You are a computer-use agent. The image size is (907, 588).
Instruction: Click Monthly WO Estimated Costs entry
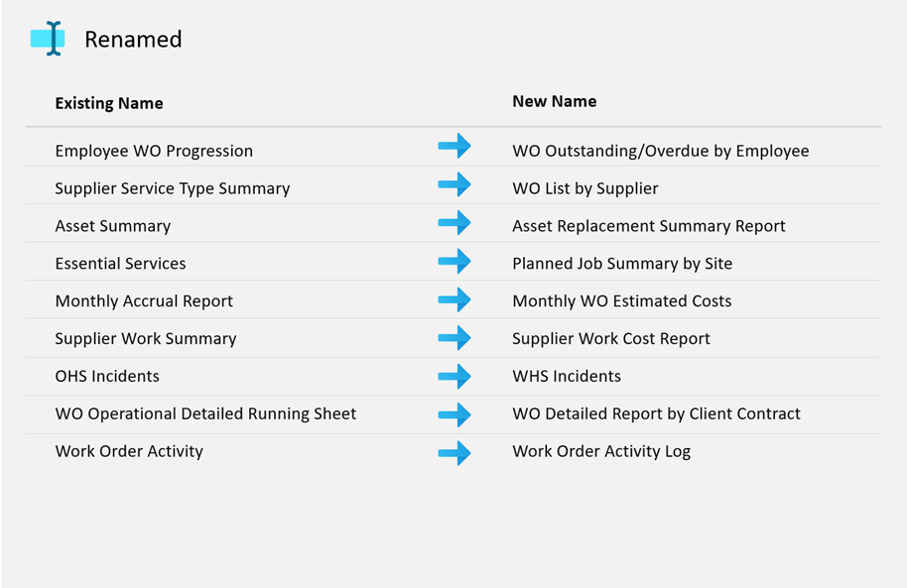621,301
